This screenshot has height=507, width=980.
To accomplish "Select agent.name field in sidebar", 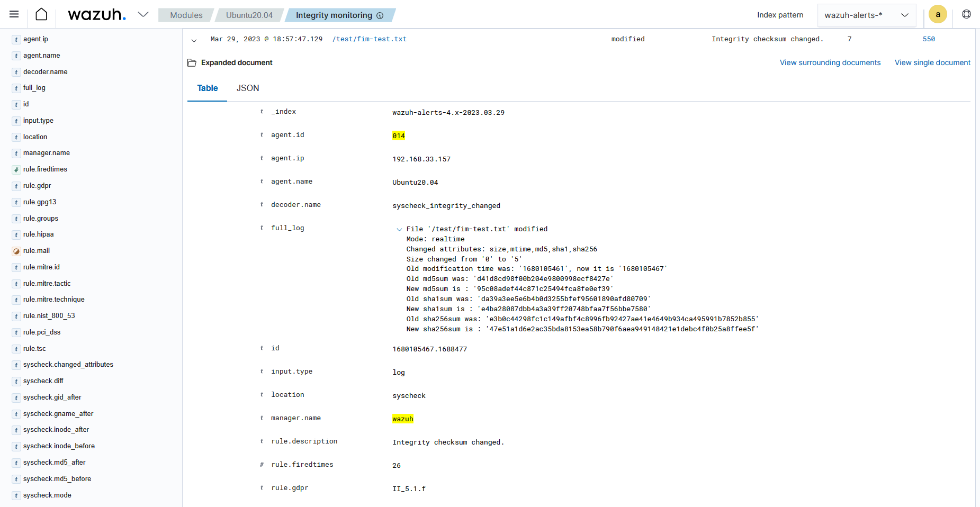I will click(41, 56).
